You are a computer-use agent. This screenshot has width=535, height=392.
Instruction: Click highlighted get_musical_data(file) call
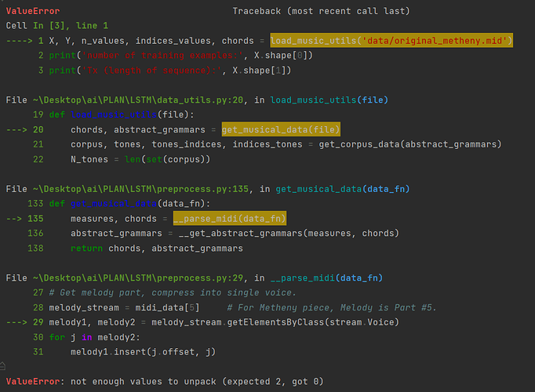pyautogui.click(x=281, y=129)
